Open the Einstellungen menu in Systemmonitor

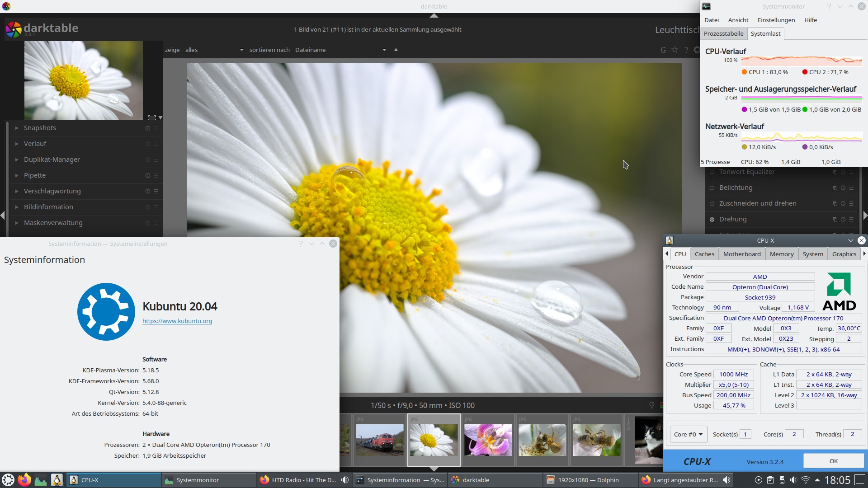click(776, 20)
